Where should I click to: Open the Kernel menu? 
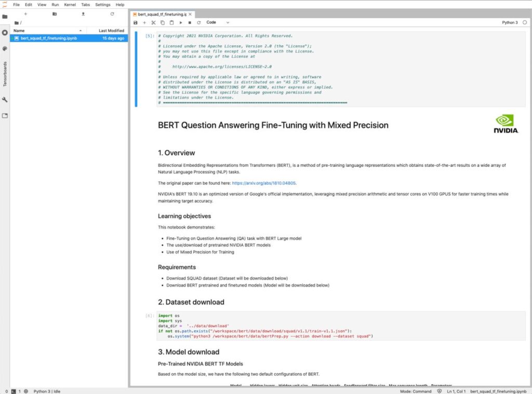pos(70,4)
